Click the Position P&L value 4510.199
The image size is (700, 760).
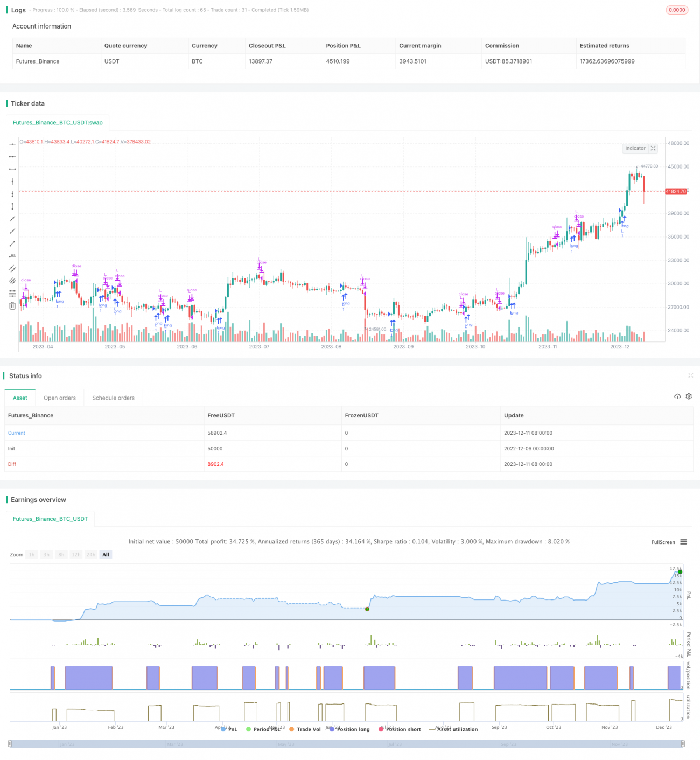coord(338,61)
